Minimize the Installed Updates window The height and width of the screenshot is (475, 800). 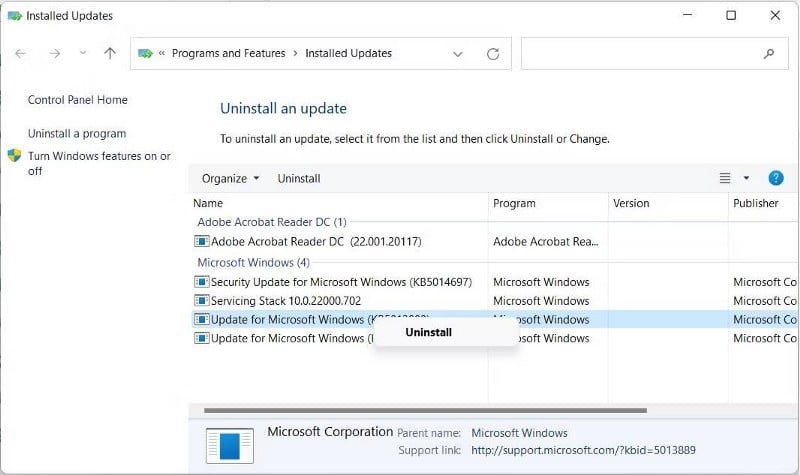(688, 15)
